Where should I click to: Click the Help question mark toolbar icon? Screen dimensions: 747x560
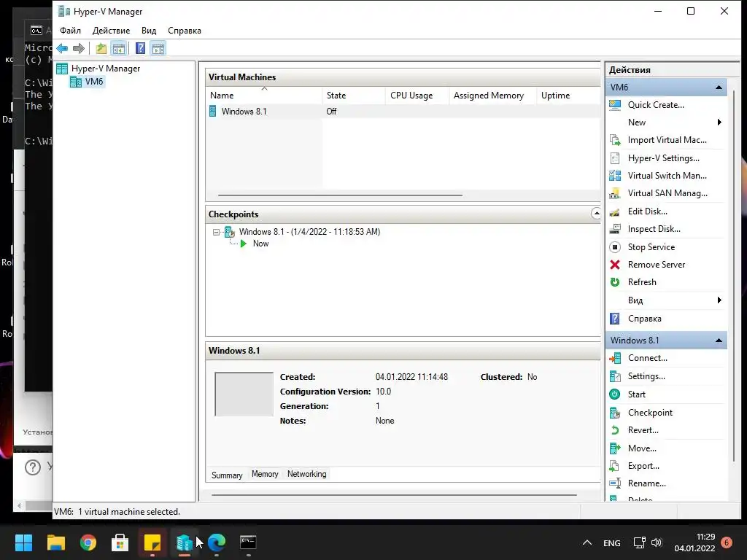click(141, 48)
